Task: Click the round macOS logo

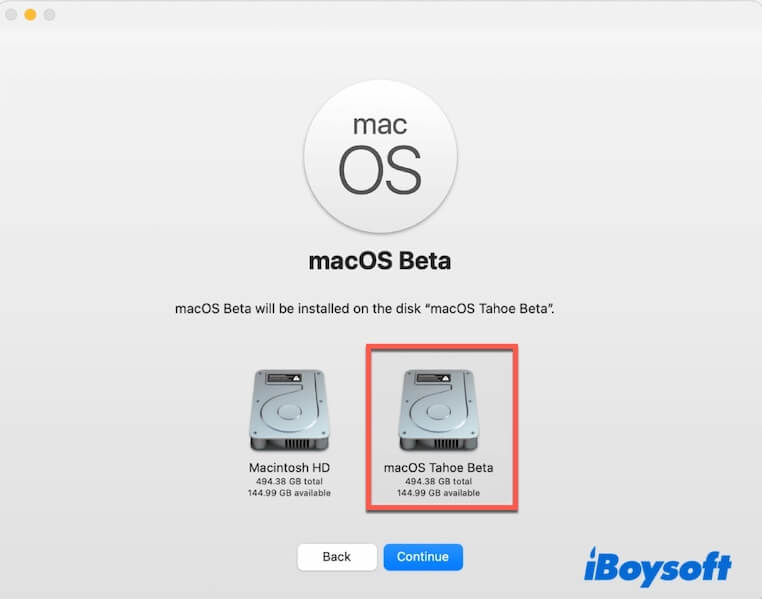Action: 380,156
